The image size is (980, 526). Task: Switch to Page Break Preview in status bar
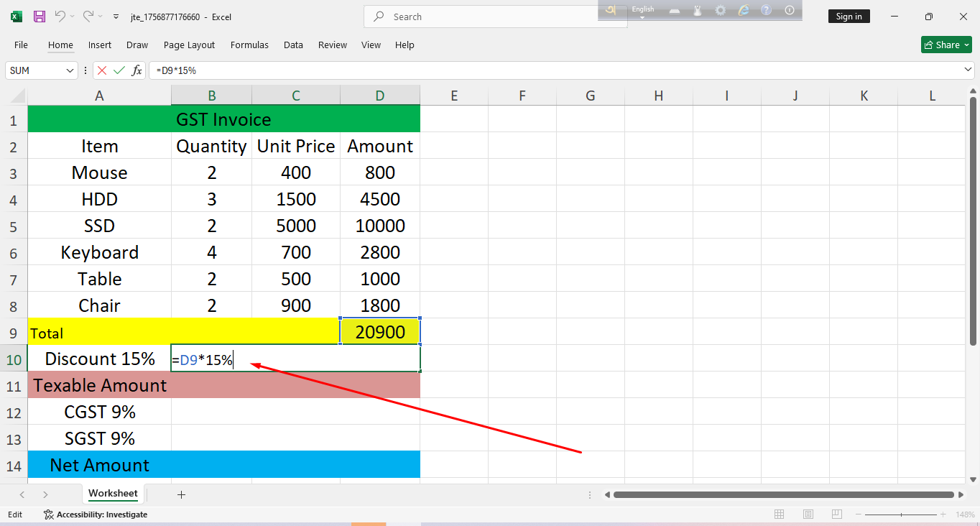837,515
